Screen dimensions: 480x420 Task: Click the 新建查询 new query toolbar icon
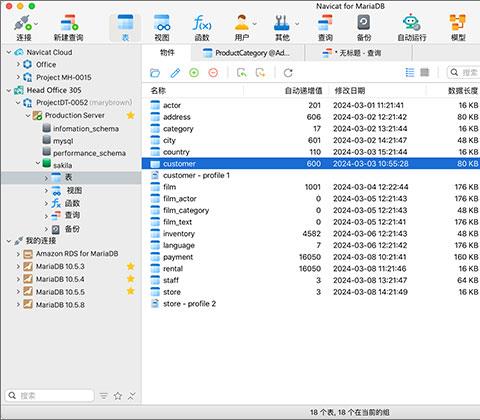pos(69,23)
